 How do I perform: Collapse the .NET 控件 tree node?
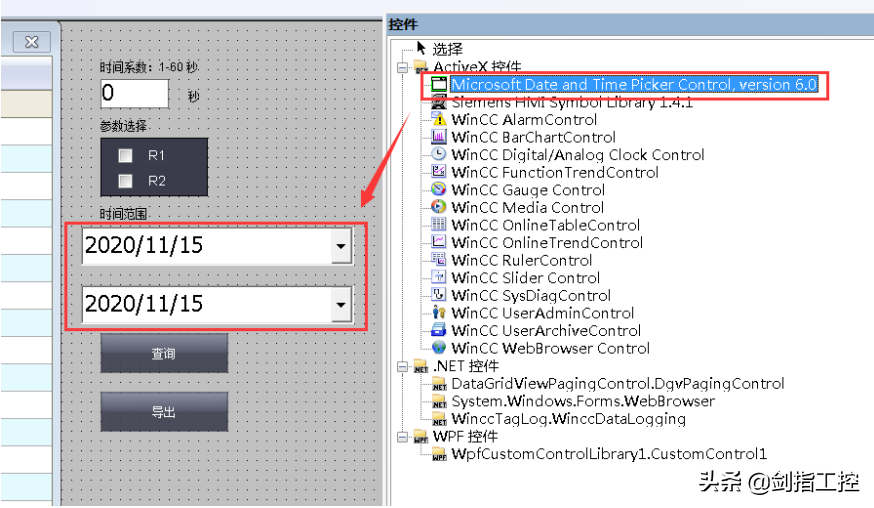point(403,366)
